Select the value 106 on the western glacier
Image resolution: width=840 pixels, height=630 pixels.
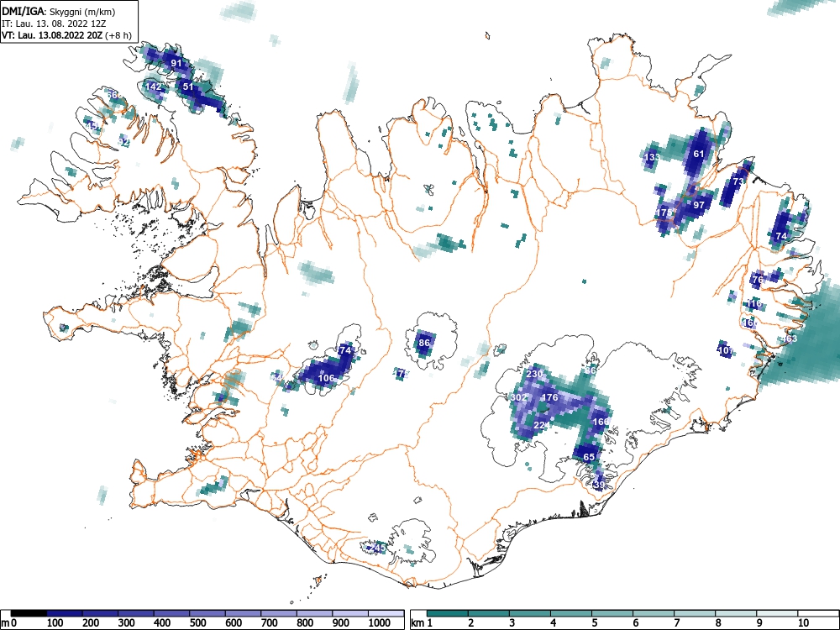326,378
